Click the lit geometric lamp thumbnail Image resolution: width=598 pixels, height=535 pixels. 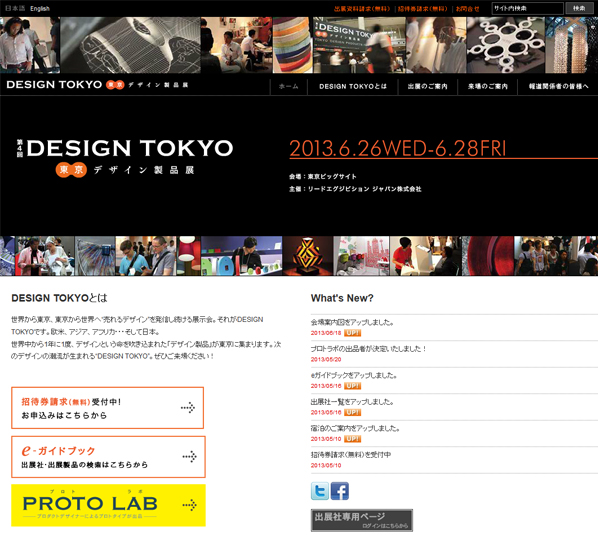coord(308,256)
